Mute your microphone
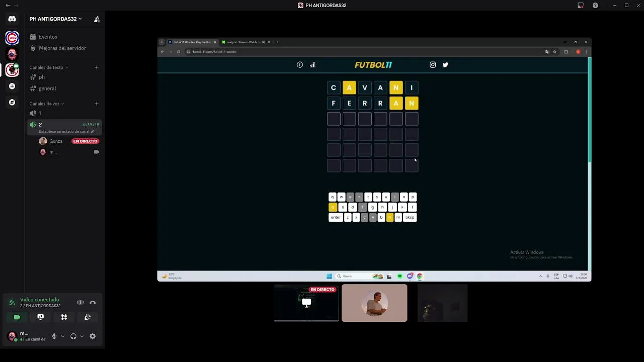644x362 pixels. pos(54,336)
